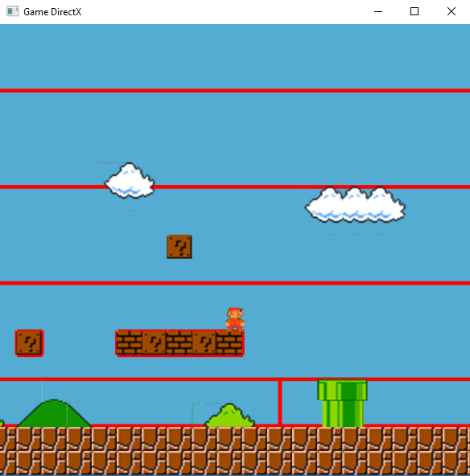Click the dark green hill
Screen dimensions: 470x476
coord(54,413)
